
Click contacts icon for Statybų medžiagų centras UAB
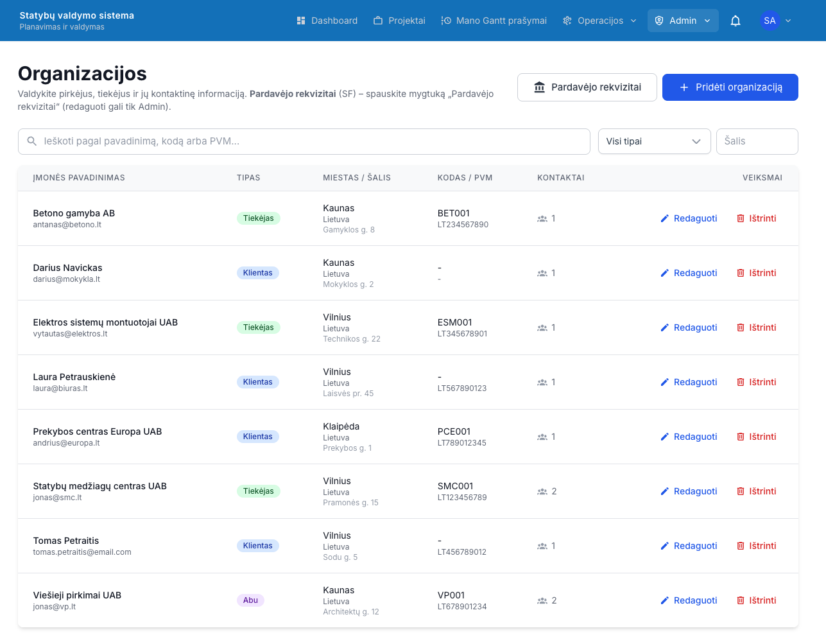point(542,491)
